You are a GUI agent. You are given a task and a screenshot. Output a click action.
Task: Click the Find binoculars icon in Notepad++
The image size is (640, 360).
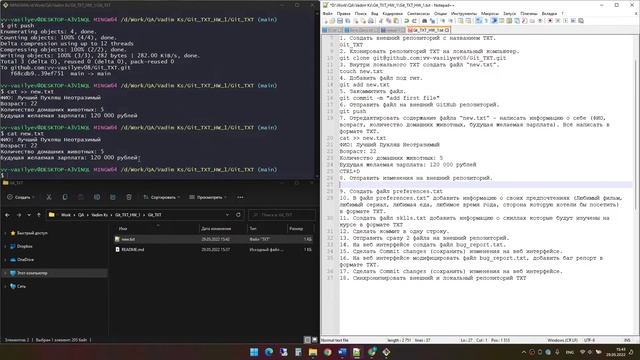click(x=424, y=21)
